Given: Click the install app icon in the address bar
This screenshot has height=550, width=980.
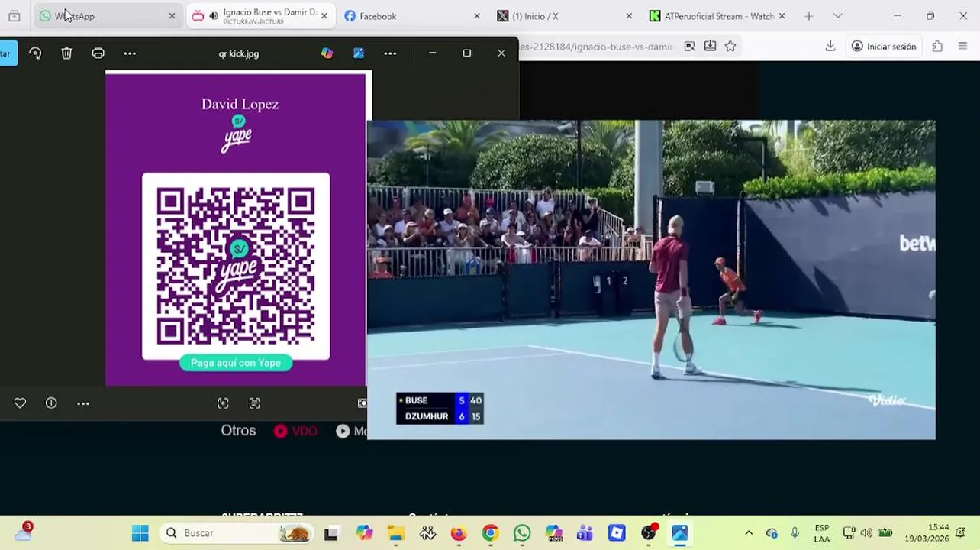Looking at the screenshot, I should [710, 47].
